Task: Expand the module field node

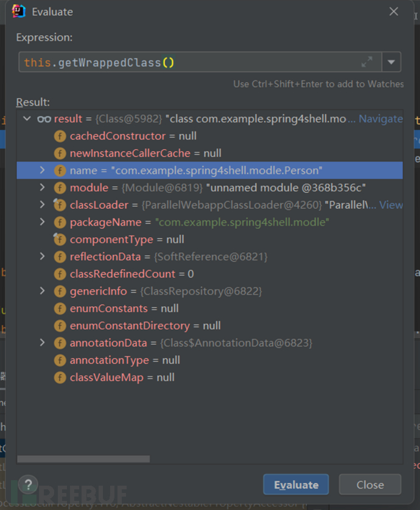Action: [42, 187]
